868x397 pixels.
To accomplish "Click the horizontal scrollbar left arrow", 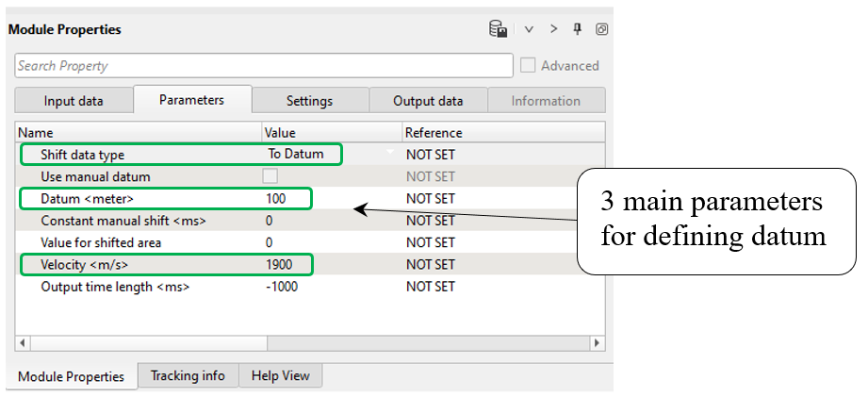I will point(22,342).
